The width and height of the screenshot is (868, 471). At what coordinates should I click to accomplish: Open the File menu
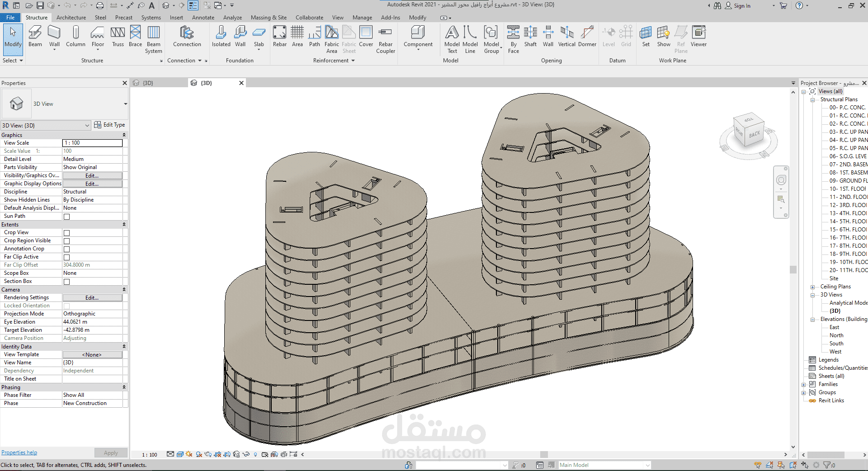tap(10, 18)
